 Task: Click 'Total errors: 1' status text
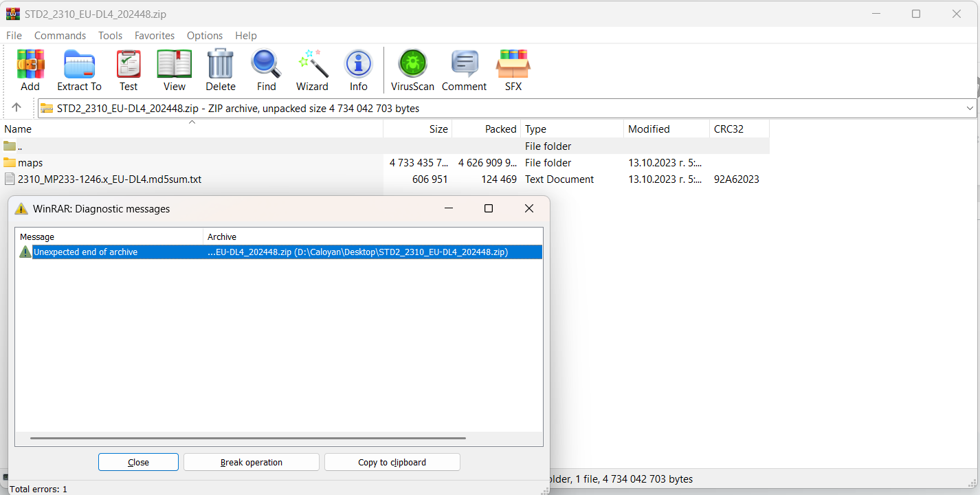38,489
